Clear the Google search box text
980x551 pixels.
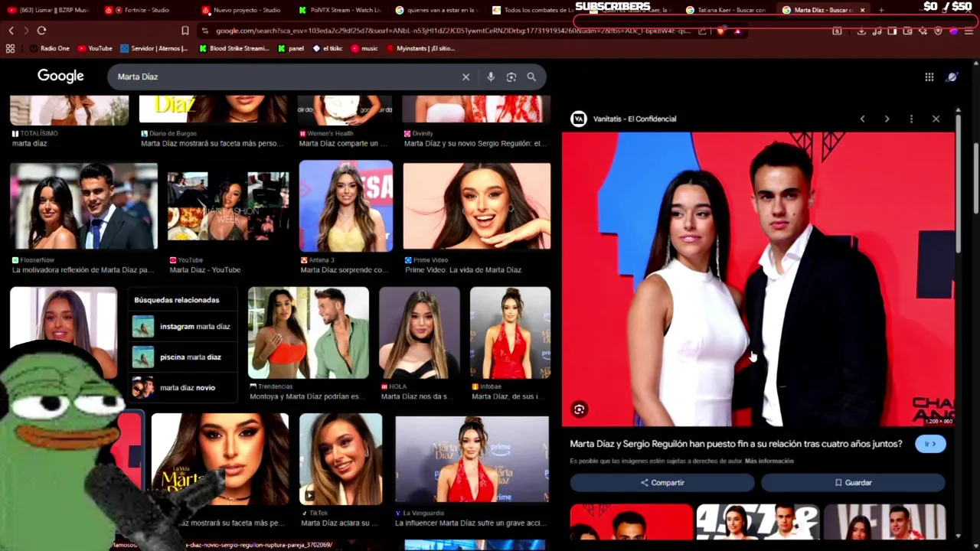(465, 77)
